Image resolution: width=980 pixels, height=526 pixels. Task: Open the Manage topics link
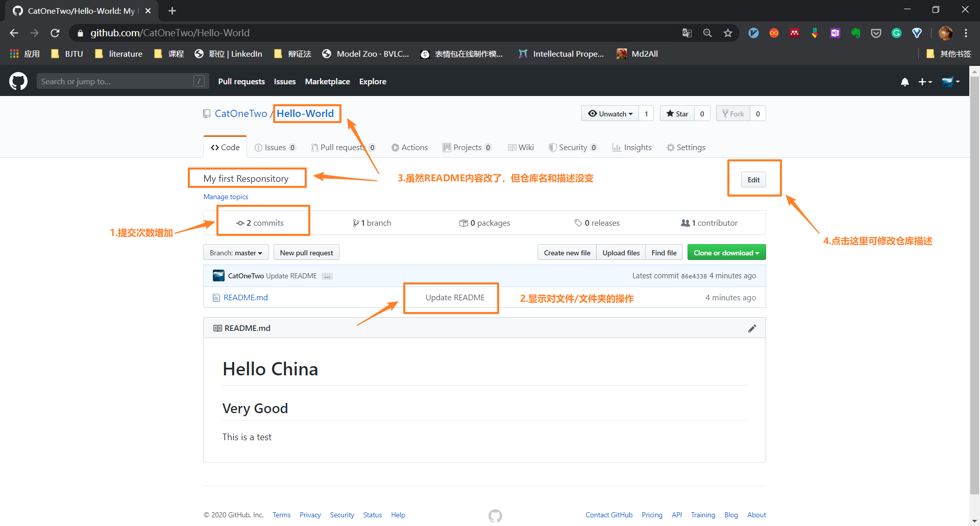tap(226, 197)
